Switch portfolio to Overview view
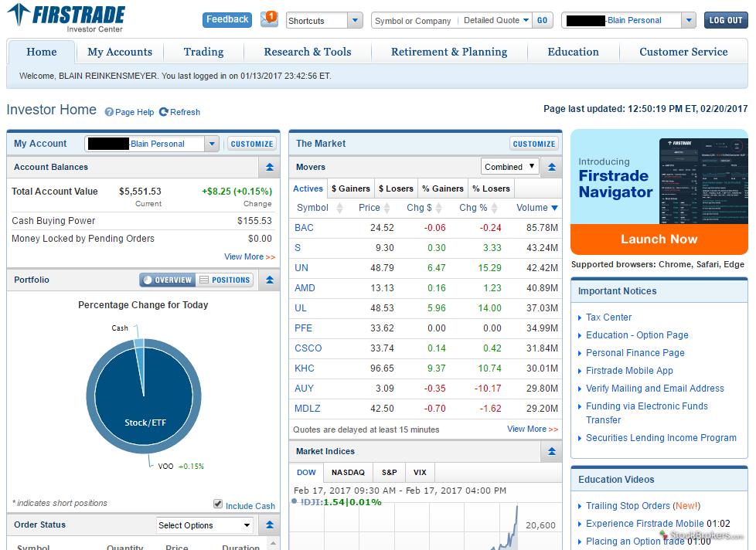 pos(168,280)
